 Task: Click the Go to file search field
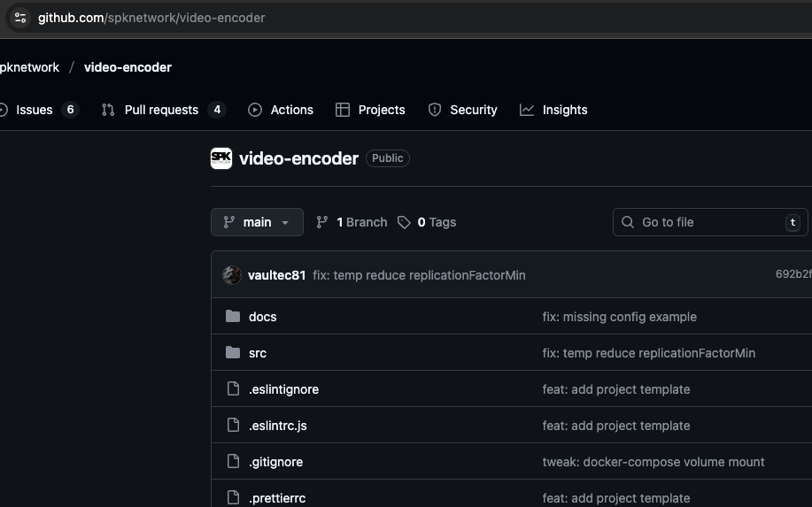[x=698, y=222]
